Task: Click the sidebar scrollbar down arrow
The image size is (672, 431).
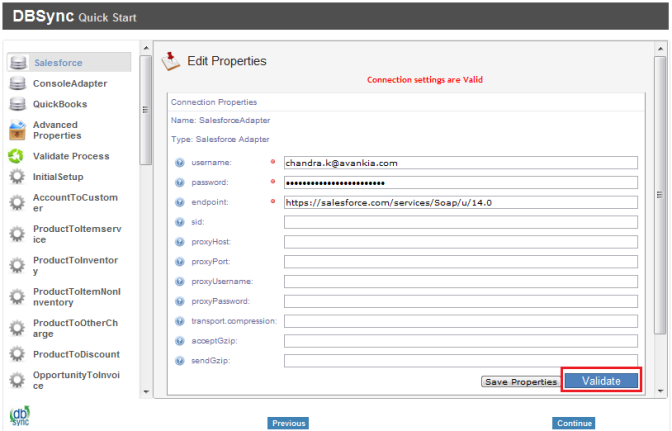Action: tap(145, 391)
